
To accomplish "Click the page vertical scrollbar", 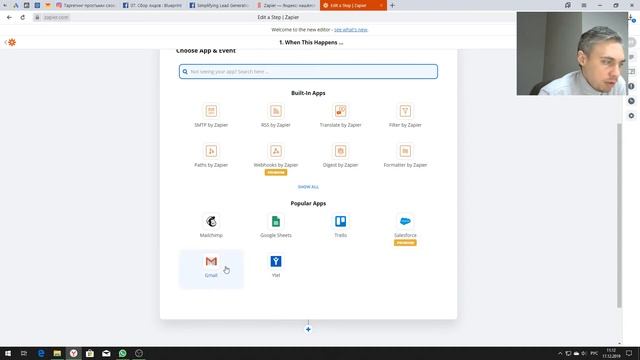I will pos(619,215).
